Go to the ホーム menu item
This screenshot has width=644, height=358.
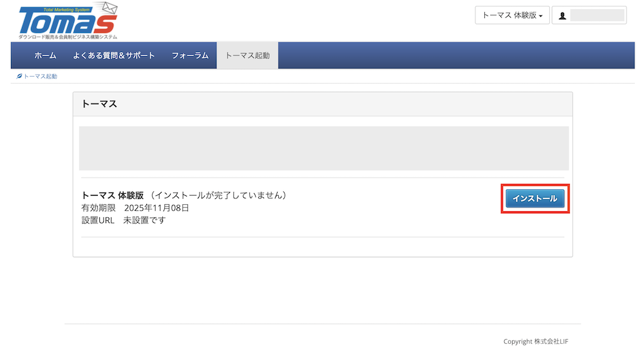coord(45,55)
